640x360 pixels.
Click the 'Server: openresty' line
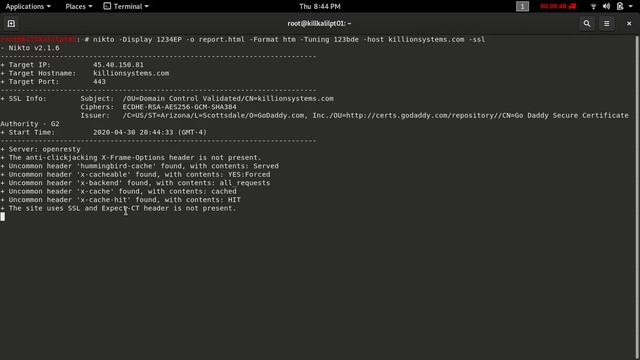[x=40, y=149]
